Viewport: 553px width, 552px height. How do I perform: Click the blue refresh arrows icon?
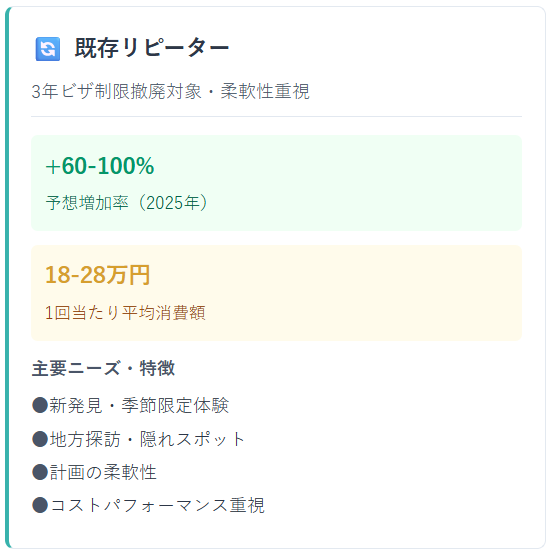tap(48, 49)
